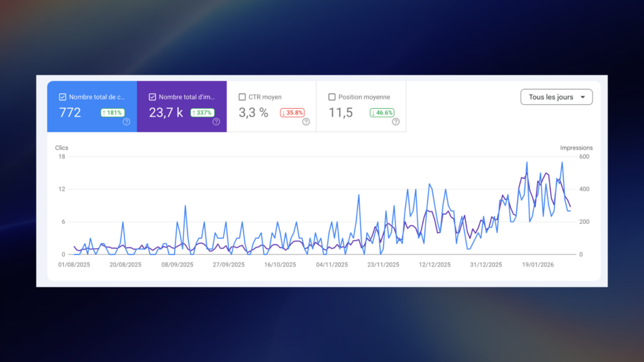Click the chevron arrow next to Tous les jours
The height and width of the screenshot is (362, 644).
tap(583, 97)
